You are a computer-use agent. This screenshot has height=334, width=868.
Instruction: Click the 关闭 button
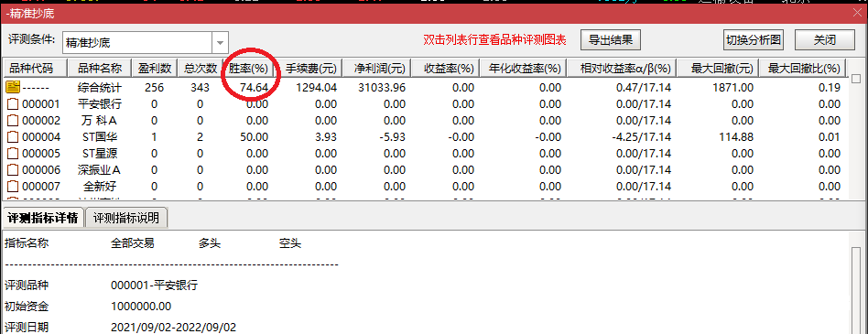click(x=825, y=40)
